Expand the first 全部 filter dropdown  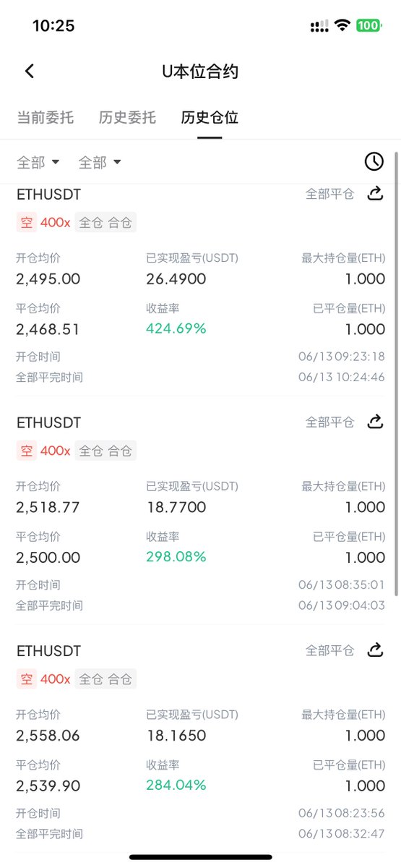click(38, 163)
